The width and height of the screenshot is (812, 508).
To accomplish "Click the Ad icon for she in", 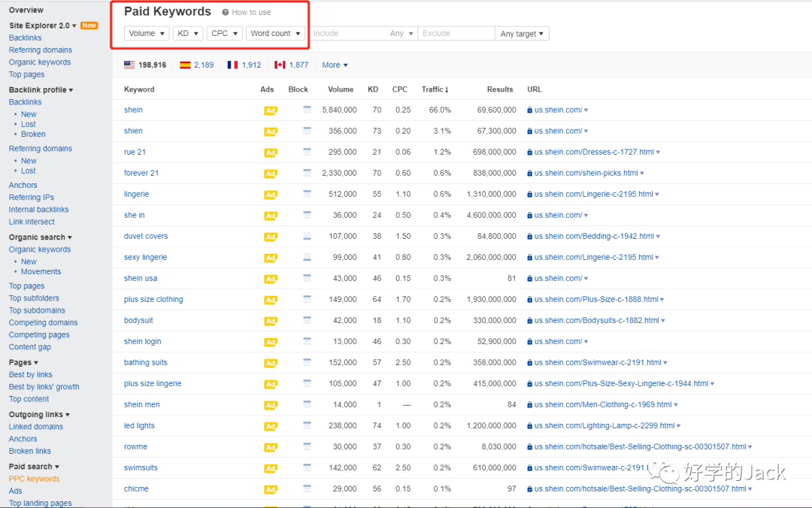I will (271, 216).
